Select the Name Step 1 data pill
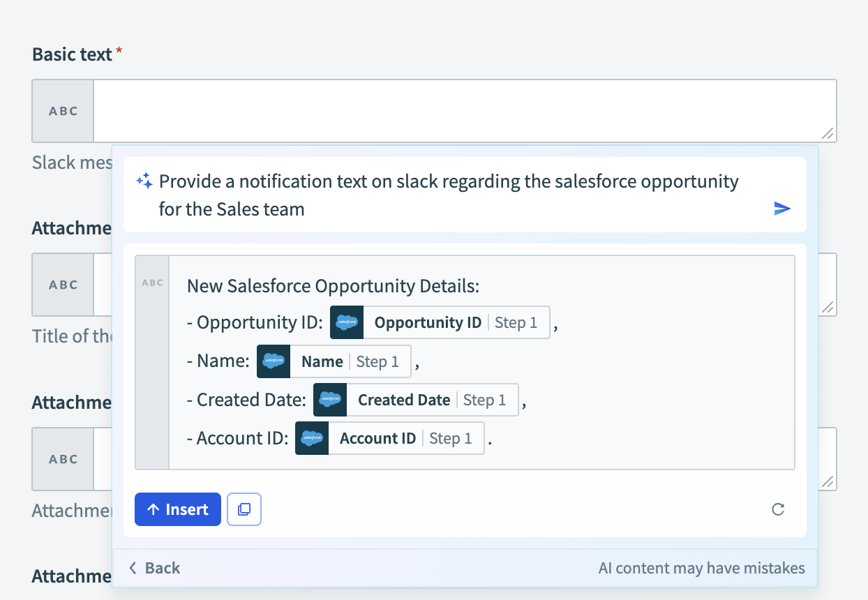The image size is (868, 600). click(350, 361)
